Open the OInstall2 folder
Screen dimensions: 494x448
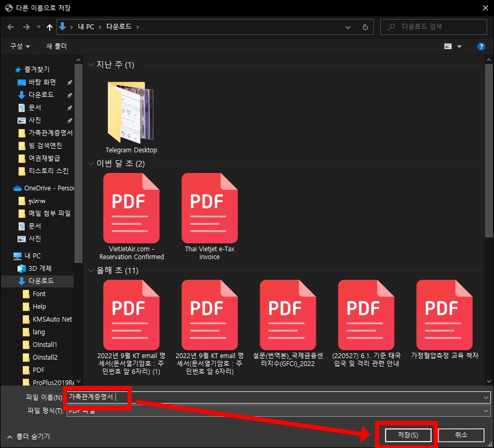click(45, 357)
